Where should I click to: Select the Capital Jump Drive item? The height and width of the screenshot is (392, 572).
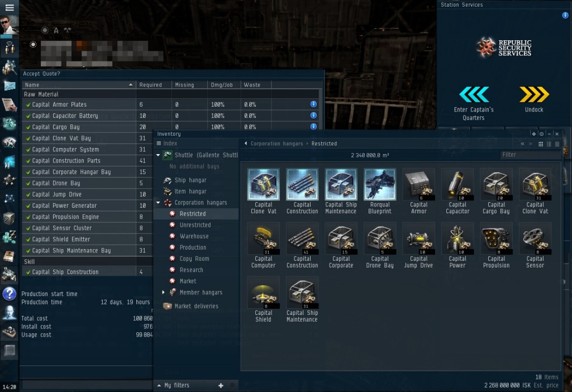click(418, 245)
